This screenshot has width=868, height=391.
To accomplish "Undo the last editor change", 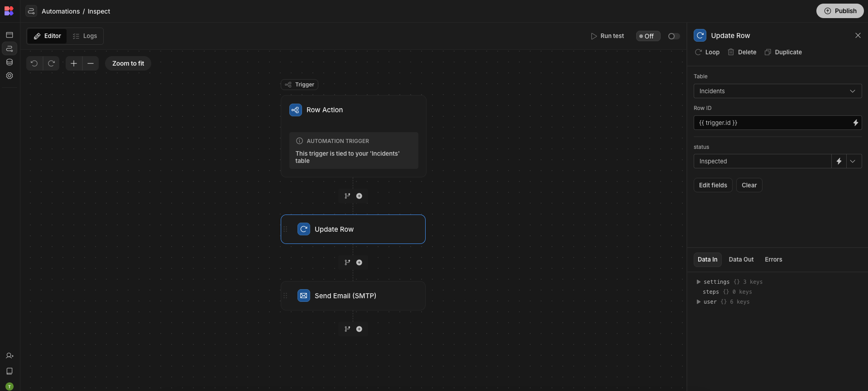I will pos(34,63).
